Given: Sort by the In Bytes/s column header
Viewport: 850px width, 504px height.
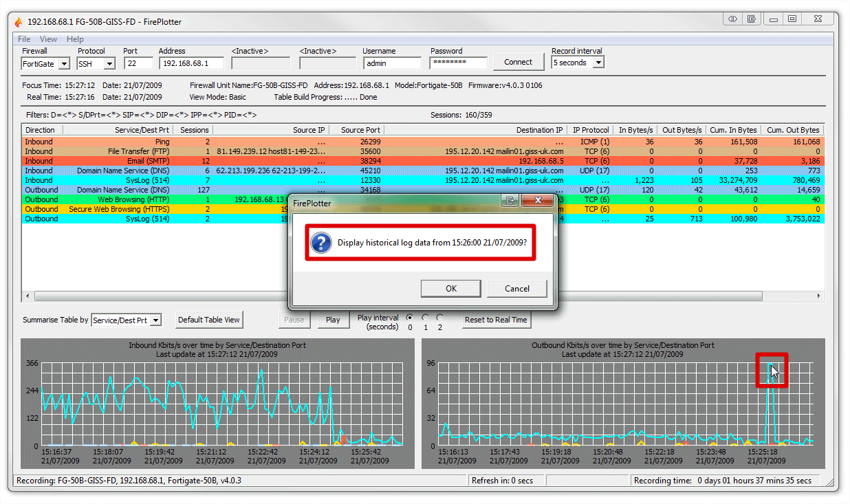Looking at the screenshot, I should tap(636, 130).
